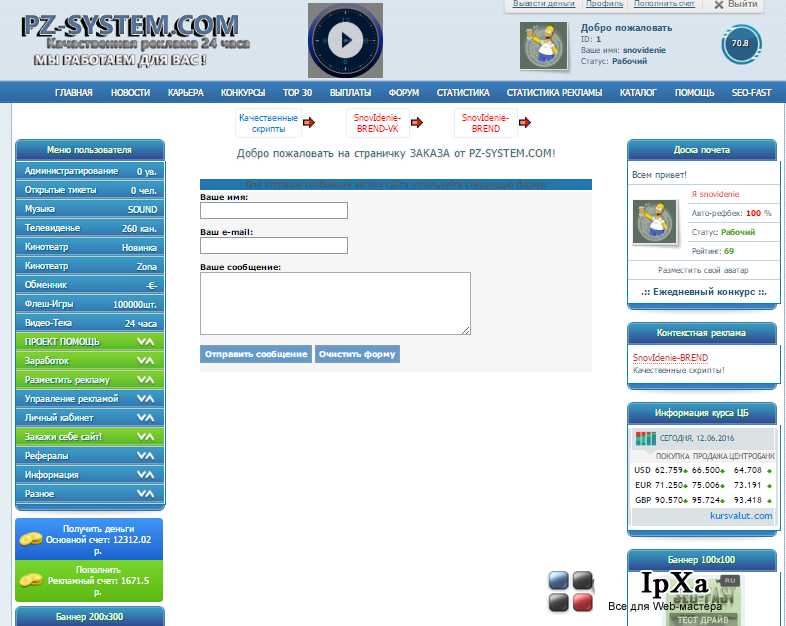This screenshot has height=626, width=786.
Task: Focus the Ваше сообщение text area
Action: point(335,303)
